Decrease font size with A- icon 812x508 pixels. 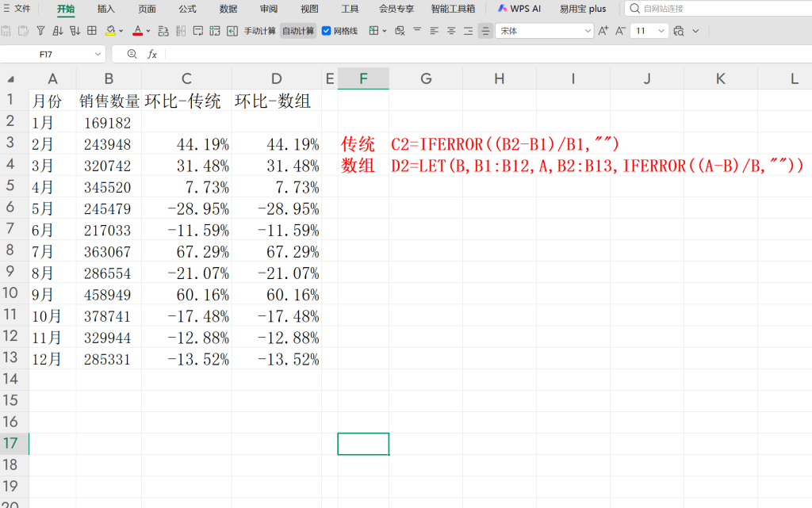coord(620,31)
